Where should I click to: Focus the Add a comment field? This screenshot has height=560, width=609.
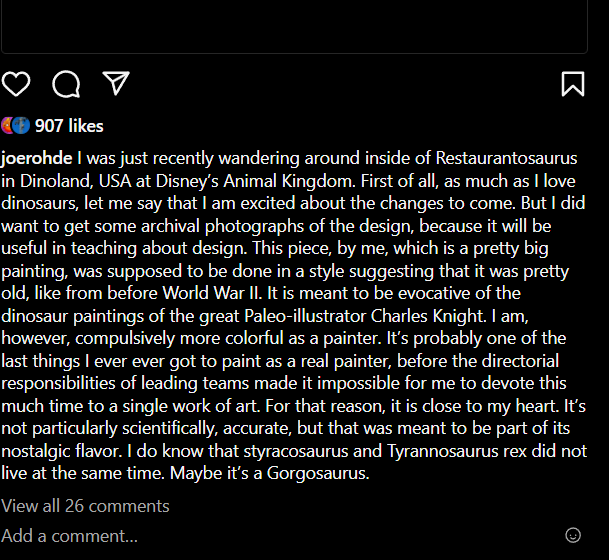point(70,536)
